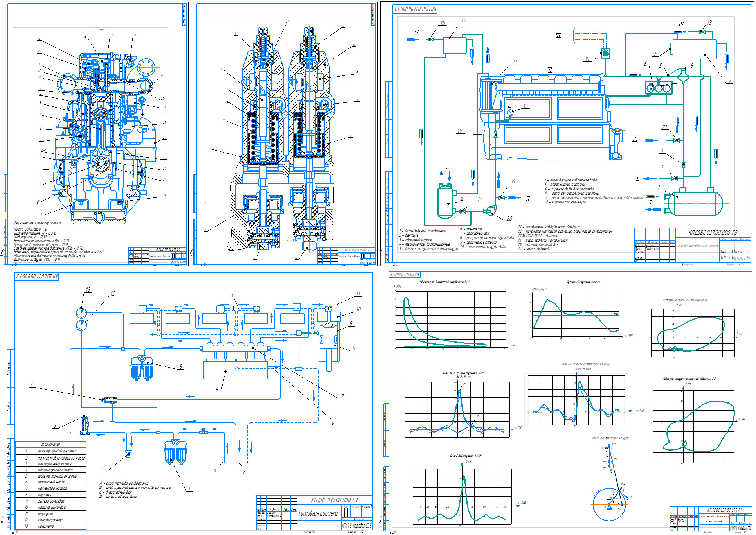Click the legend row 'фильтр тонкой очистки'
This screenshot has height=535, width=756.
pyautogui.click(x=50, y=476)
